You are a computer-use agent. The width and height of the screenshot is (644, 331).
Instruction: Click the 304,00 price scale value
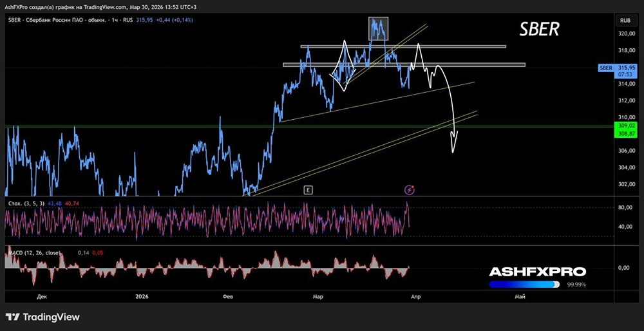tap(626, 167)
